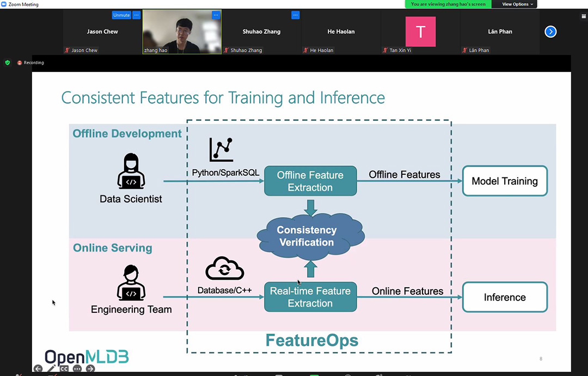This screenshot has width=588, height=376.
Task: Click the OpenMLDB logo on the slide
Action: coord(87,356)
